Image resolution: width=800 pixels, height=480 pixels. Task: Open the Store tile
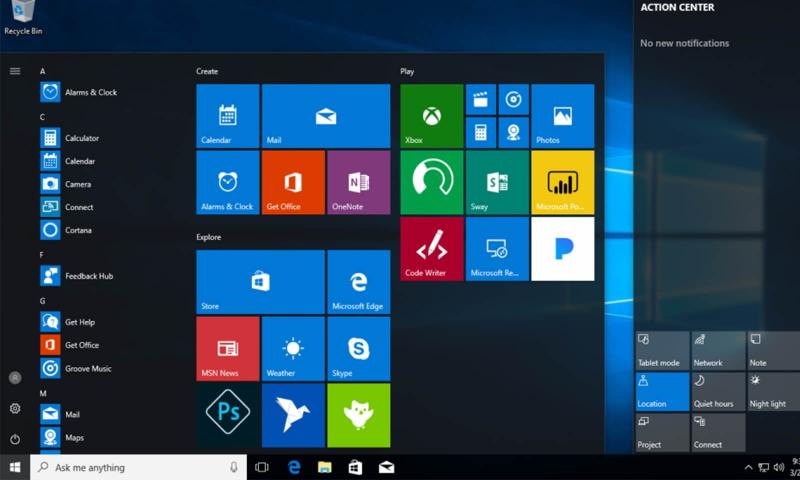tap(260, 282)
